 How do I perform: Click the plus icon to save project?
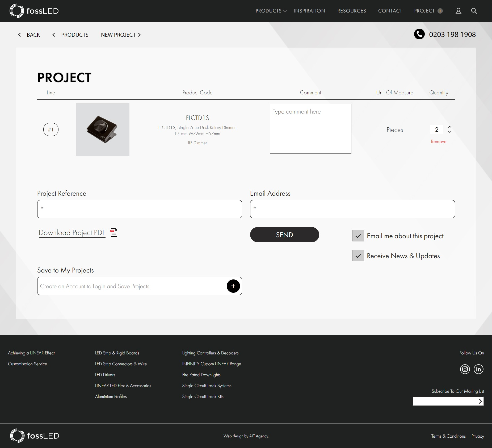pos(233,286)
